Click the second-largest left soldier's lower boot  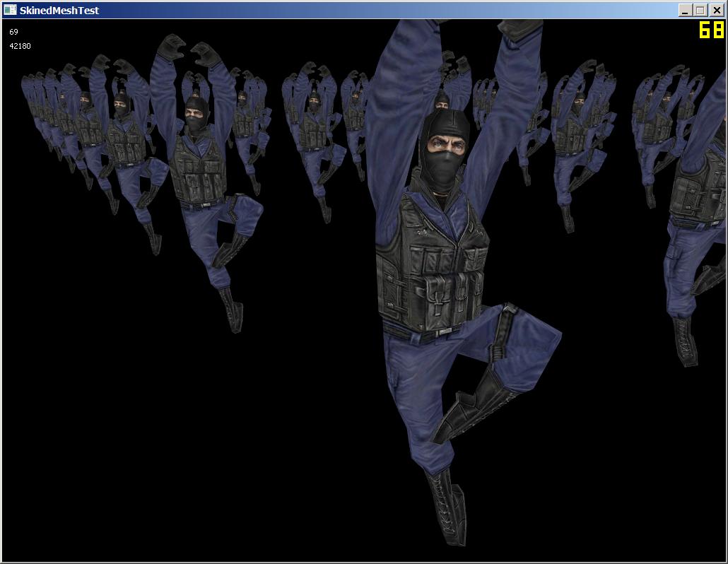click(231, 309)
